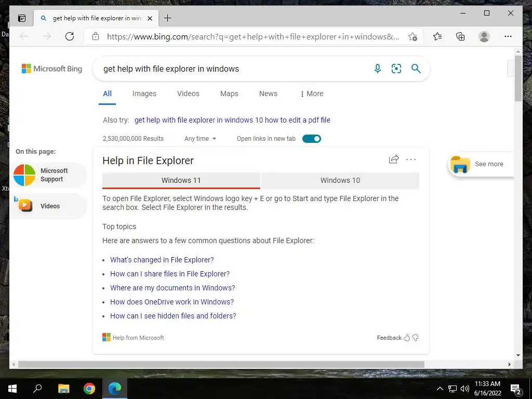Click the Feedback label text
532x399 pixels.
[389, 338]
